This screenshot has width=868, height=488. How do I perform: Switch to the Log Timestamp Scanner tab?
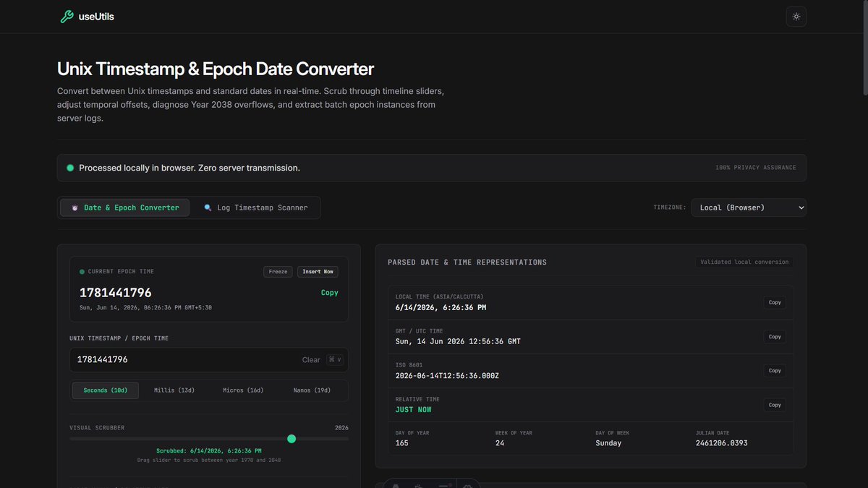click(x=256, y=207)
